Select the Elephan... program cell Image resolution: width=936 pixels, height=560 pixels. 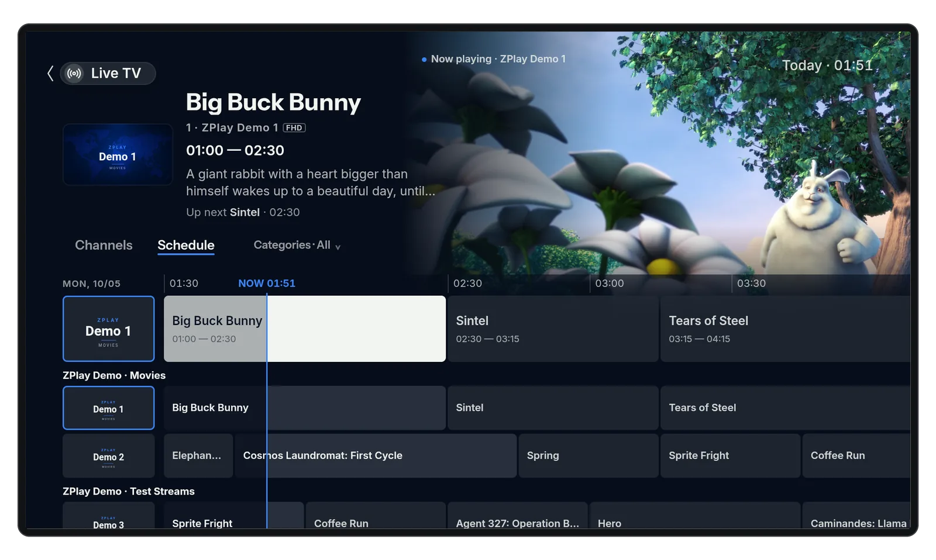[x=198, y=455]
